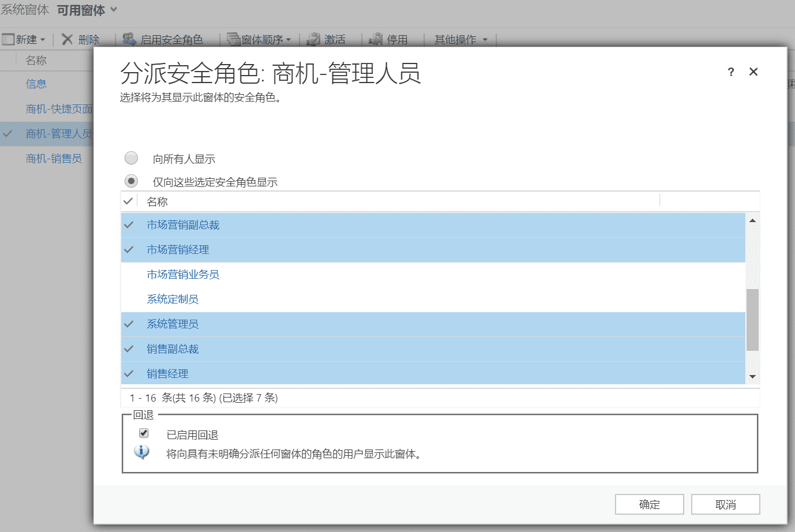Uncheck the 市场营销经理 row checkmark

(129, 250)
